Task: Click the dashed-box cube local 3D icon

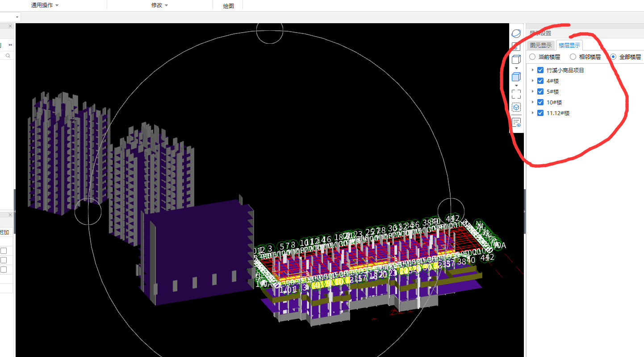Action: tap(516, 108)
